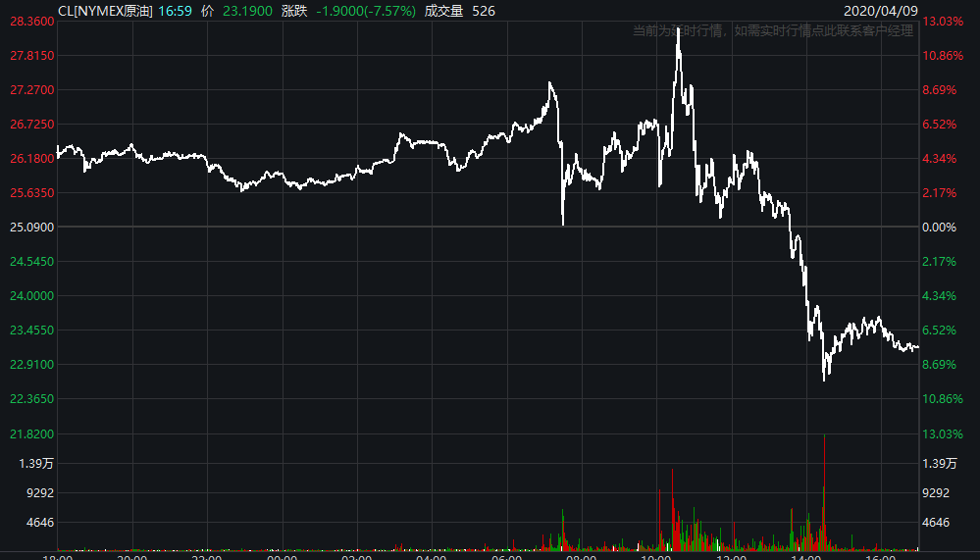Click the right-axis 4646 volume label
This screenshot has width=980, height=560.
click(936, 523)
